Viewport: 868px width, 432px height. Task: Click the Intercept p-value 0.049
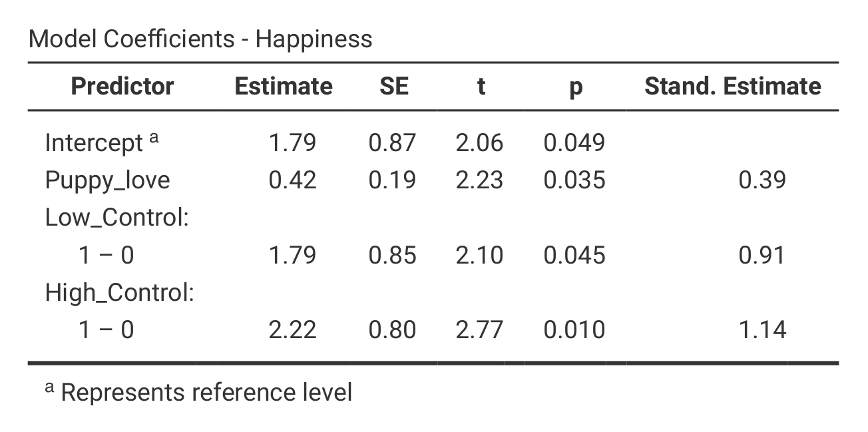pyautogui.click(x=574, y=142)
